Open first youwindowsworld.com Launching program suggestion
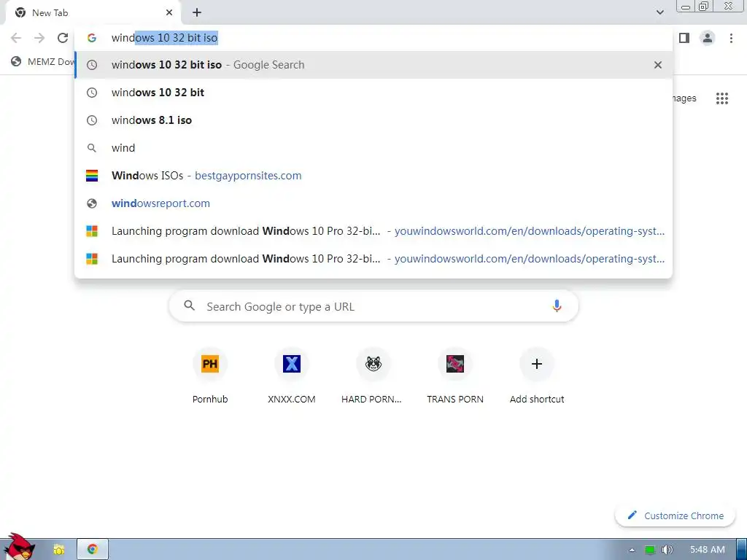 click(x=373, y=231)
